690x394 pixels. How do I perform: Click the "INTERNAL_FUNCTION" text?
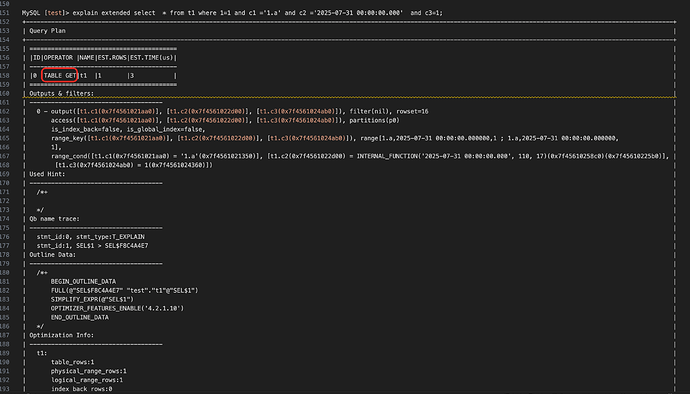pos(387,156)
